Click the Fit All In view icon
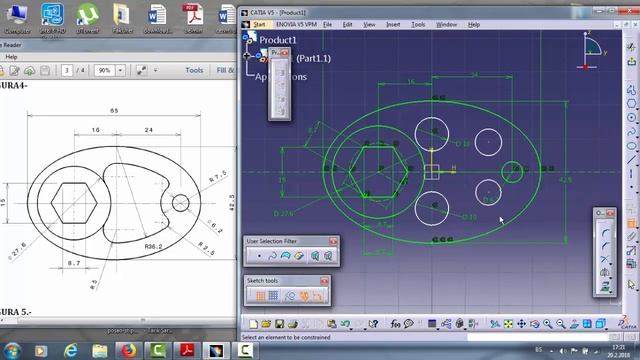Screen dimensions: 640x360 [508, 324]
